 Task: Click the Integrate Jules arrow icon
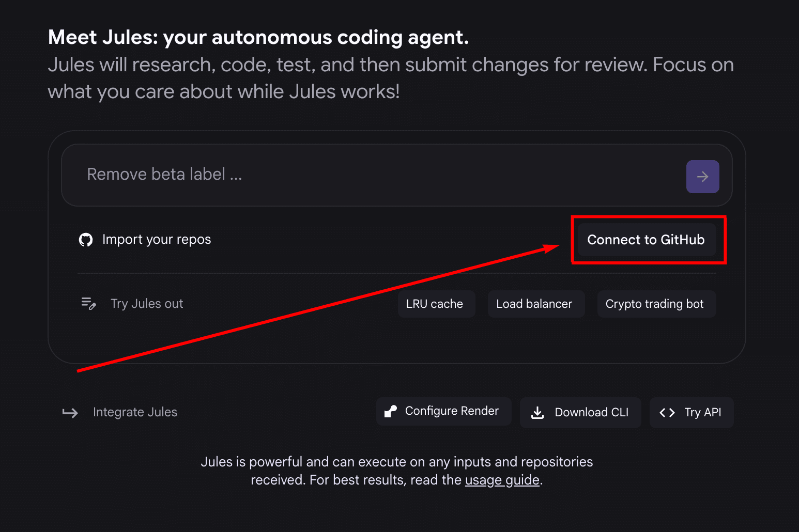70,412
